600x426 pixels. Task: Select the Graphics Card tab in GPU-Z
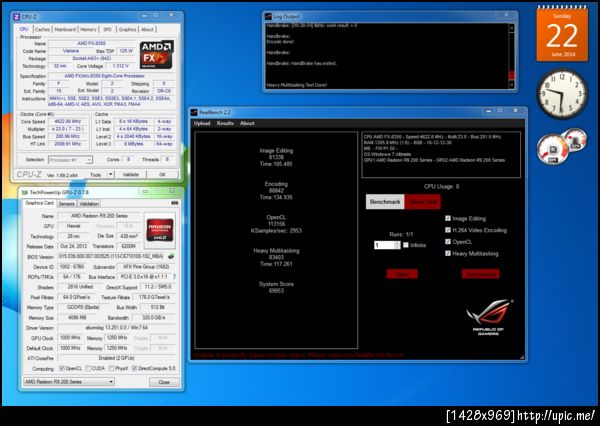click(39, 203)
